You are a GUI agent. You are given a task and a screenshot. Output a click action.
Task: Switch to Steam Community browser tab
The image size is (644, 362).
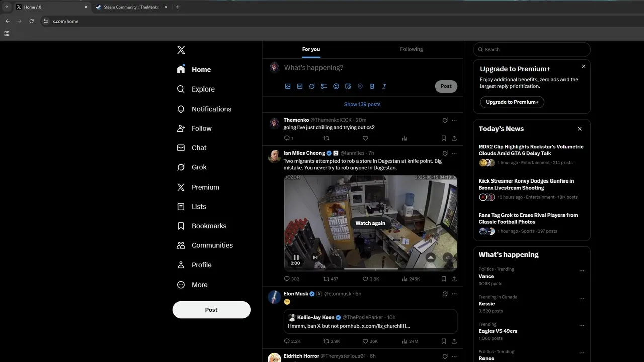click(131, 7)
